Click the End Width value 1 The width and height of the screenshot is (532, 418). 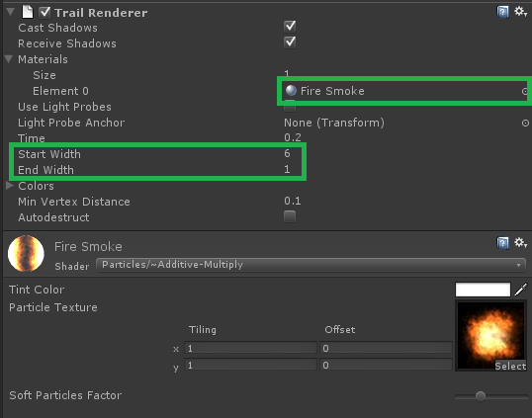pos(287,169)
